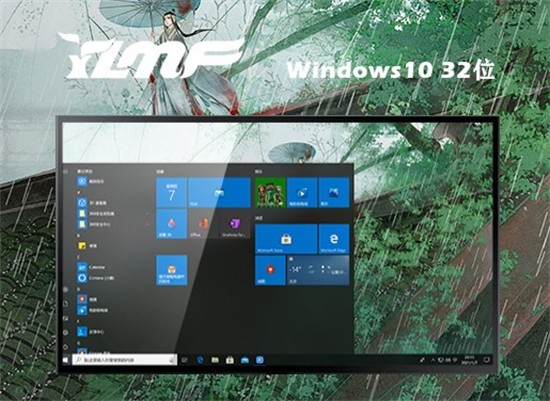550x401 pixels.
Task: Click the blue circular app on taskbar
Action: 260,360
